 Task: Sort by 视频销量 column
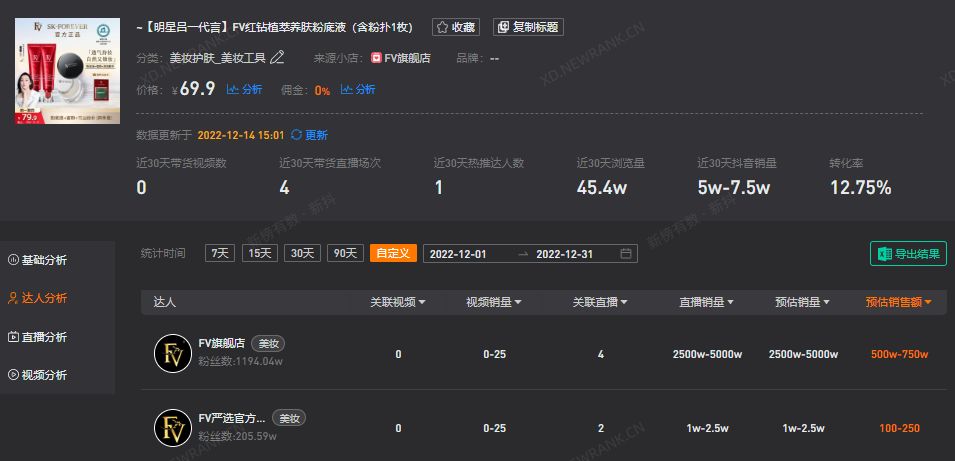494,302
